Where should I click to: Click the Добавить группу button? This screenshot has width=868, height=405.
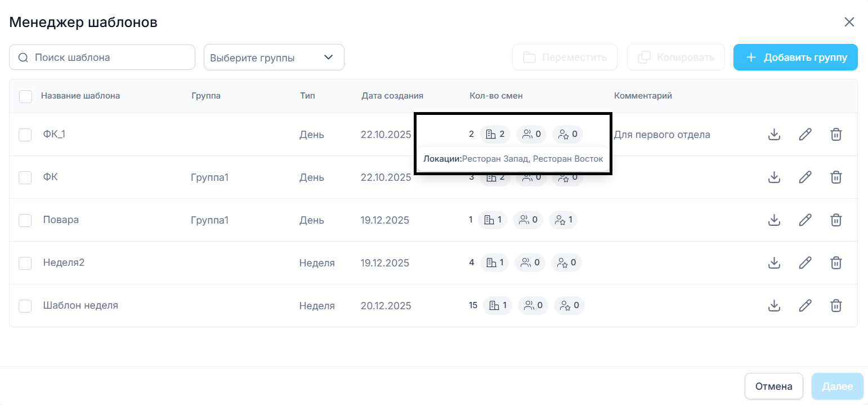pos(795,57)
